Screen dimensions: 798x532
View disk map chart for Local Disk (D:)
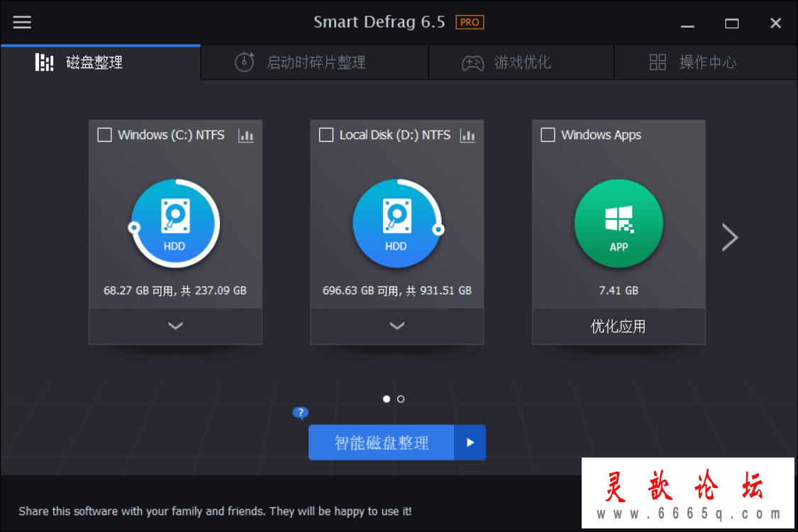[x=467, y=135]
